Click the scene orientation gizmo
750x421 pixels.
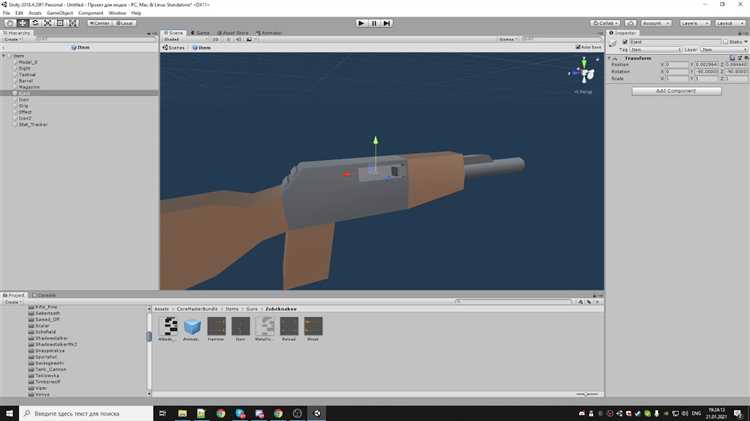click(x=584, y=73)
